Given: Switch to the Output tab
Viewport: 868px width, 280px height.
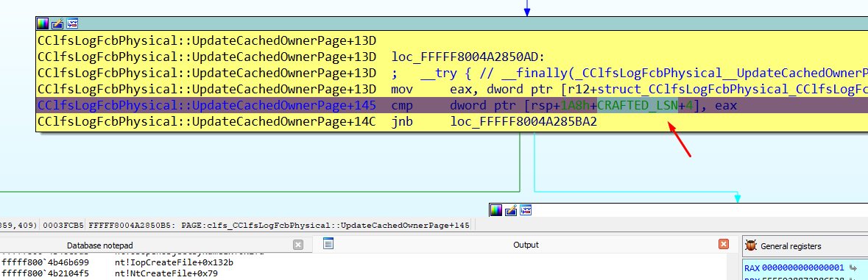Looking at the screenshot, I should click(526, 245).
